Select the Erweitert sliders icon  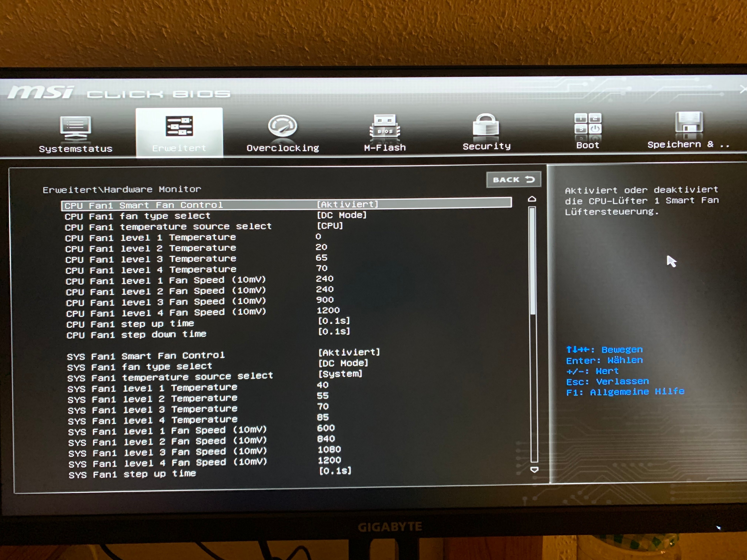coord(179,126)
